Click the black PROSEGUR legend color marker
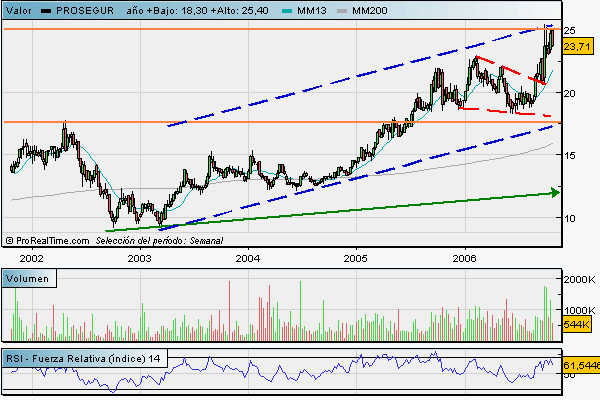600x400 pixels. [46, 11]
